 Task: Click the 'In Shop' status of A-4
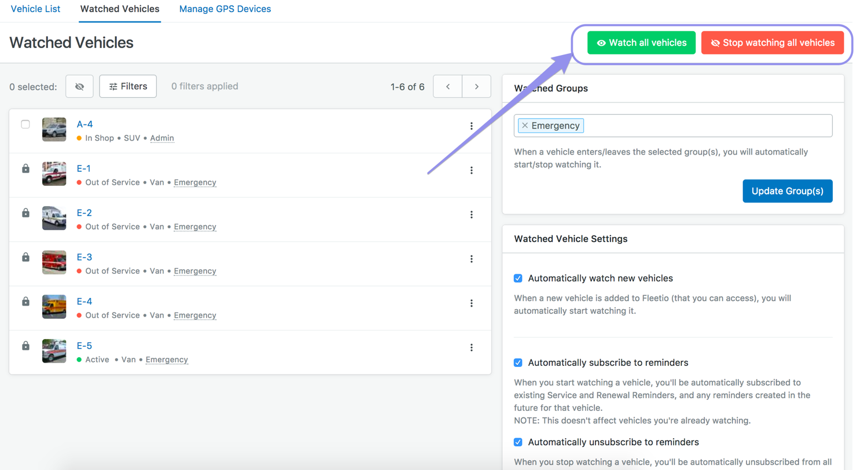100,138
